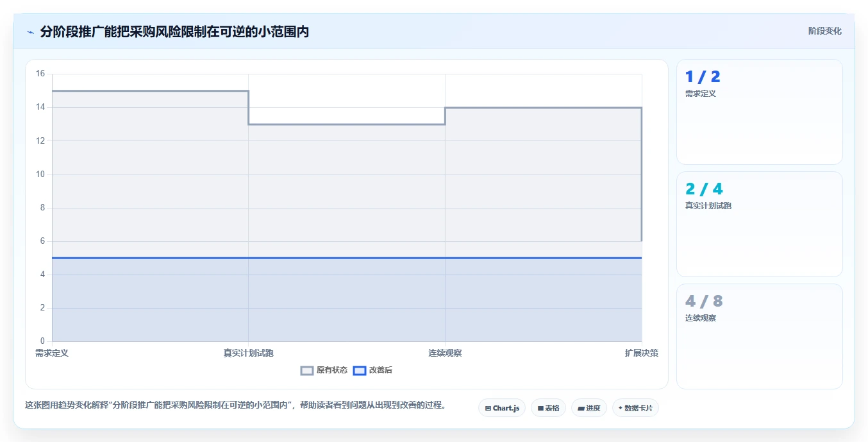The image size is (868, 442).
Task: Click the 真实计划试跑 x-axis label
Action: (x=249, y=353)
